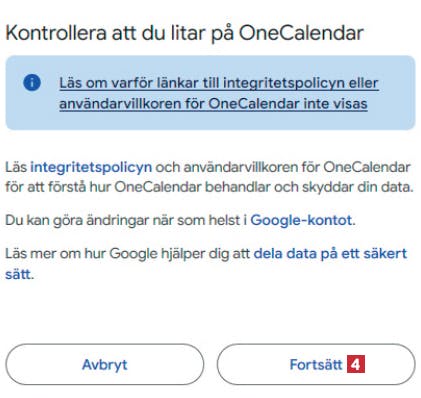Screen dimensions: 421x398
Task: Click the sentence 'Du kan göra ändringar när som helst'
Action: pyautogui.click(x=126, y=220)
